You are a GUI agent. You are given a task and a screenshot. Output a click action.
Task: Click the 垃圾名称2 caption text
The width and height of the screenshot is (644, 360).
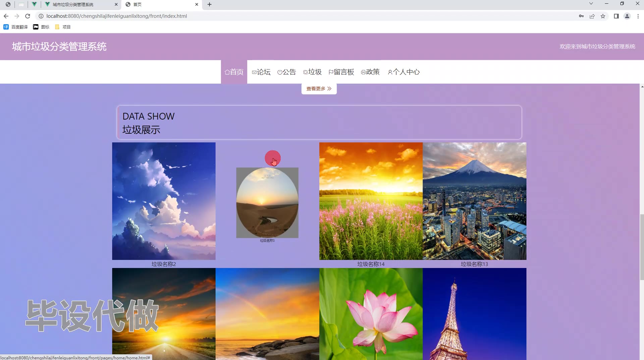point(164,264)
